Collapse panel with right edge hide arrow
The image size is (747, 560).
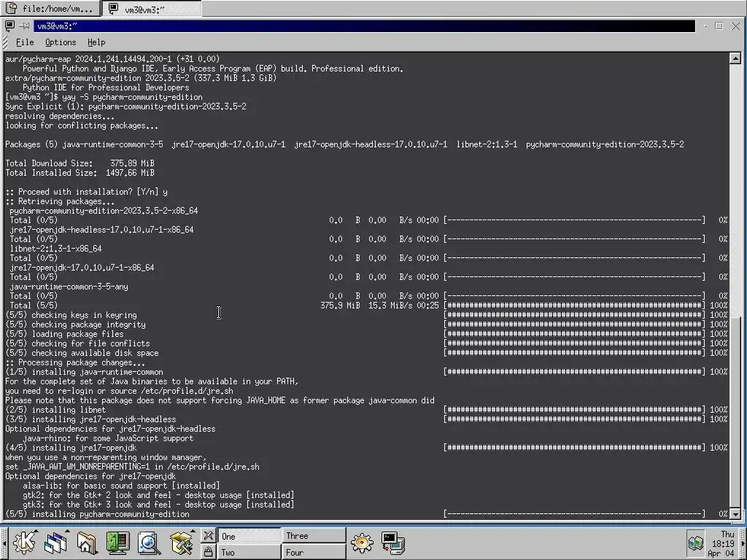tap(743, 543)
